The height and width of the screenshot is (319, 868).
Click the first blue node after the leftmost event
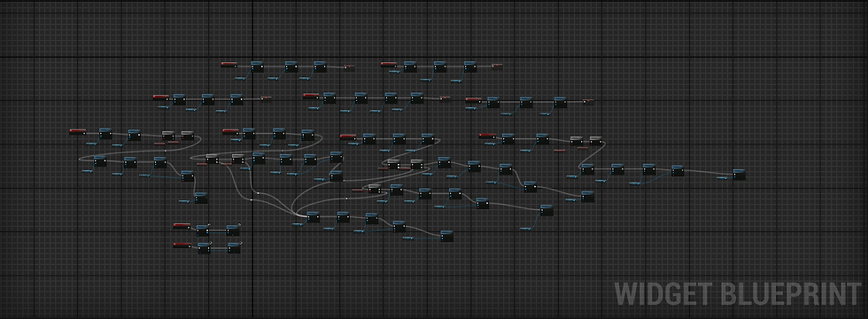click(105, 134)
